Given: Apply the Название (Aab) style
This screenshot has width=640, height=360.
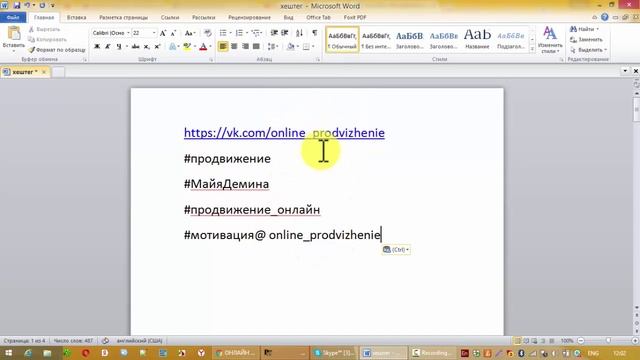Looking at the screenshot, I should tap(477, 40).
